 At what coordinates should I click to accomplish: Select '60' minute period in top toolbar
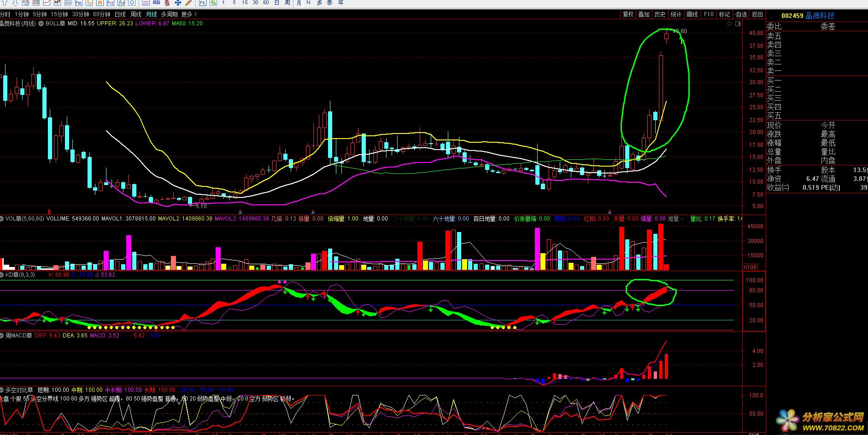tap(266, 3)
